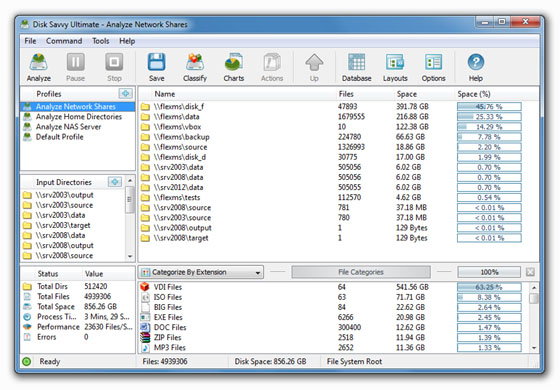Click the folder icon of \\srv2008\target result
Viewport: 560px width, 390px height.
tap(145, 238)
